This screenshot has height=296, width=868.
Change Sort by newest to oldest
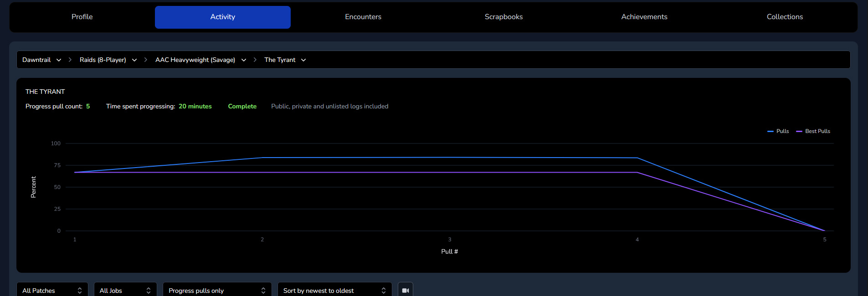pos(334,290)
